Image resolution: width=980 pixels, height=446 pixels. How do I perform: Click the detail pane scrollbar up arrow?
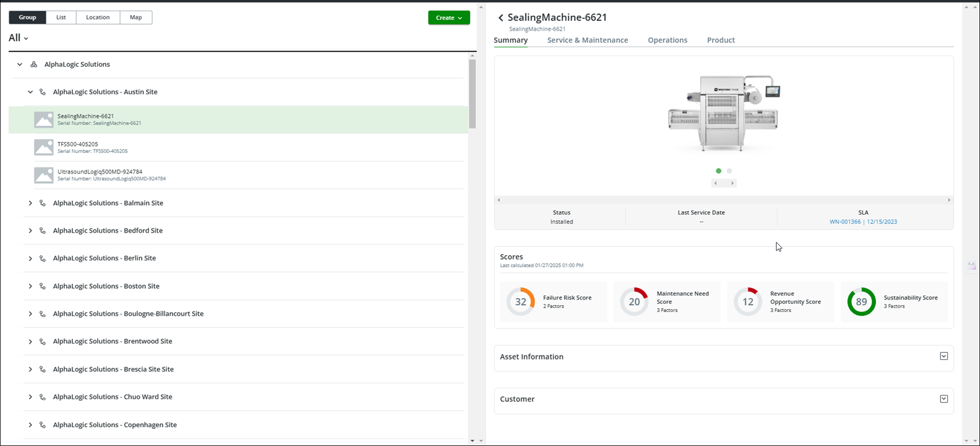coord(966,7)
